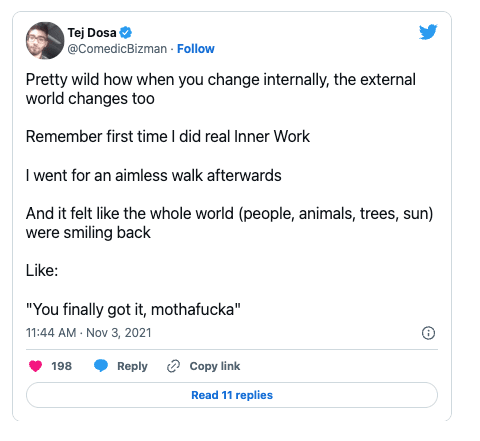Image resolution: width=480 pixels, height=441 pixels.
Task: Click the Reply text label
Action: [132, 366]
